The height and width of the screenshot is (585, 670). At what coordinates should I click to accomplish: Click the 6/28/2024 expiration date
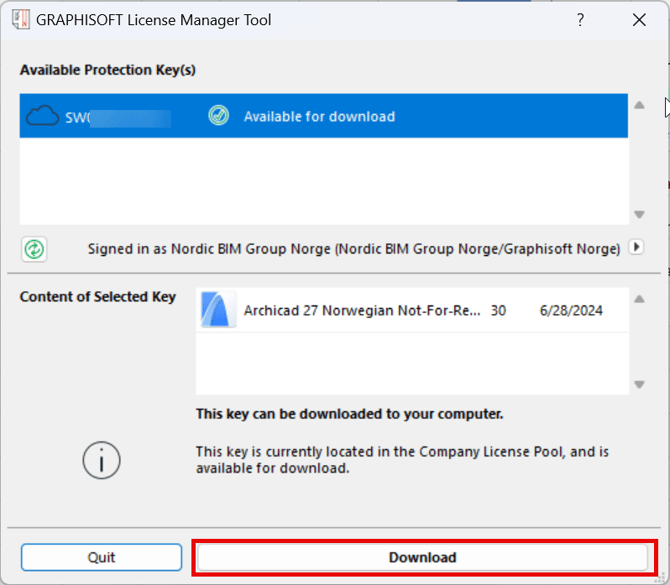[x=571, y=311]
